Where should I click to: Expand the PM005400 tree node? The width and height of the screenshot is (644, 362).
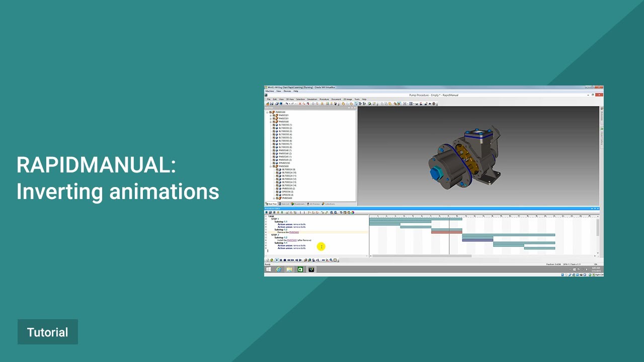click(x=274, y=198)
